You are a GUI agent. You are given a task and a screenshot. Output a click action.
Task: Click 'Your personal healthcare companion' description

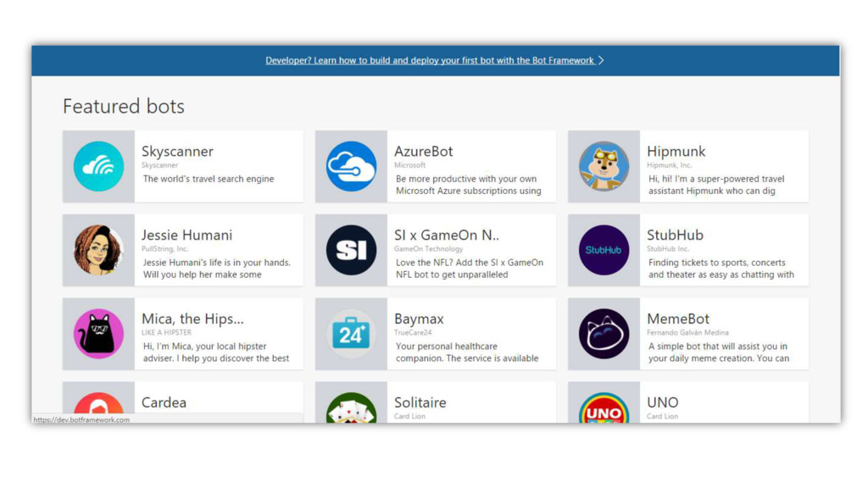(467, 352)
